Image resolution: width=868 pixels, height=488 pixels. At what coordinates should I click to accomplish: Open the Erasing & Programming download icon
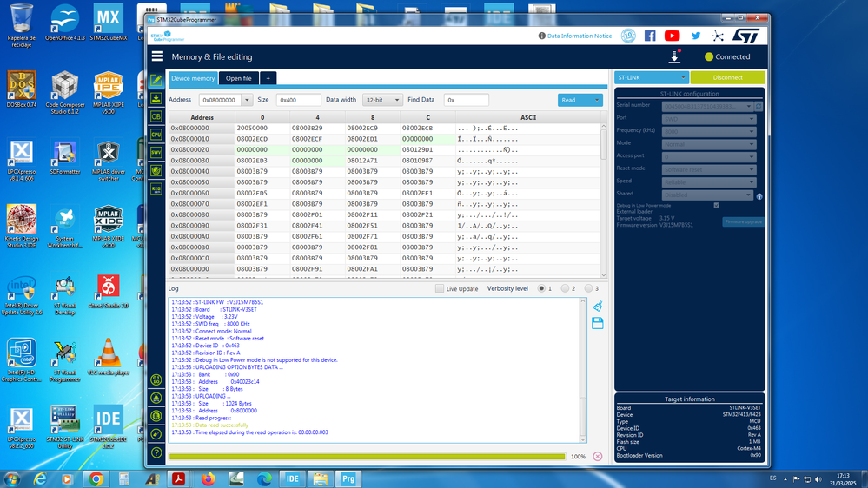(156, 98)
